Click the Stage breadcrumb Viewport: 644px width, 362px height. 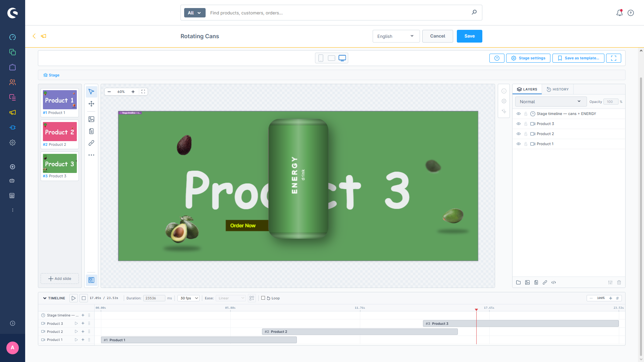click(51, 75)
